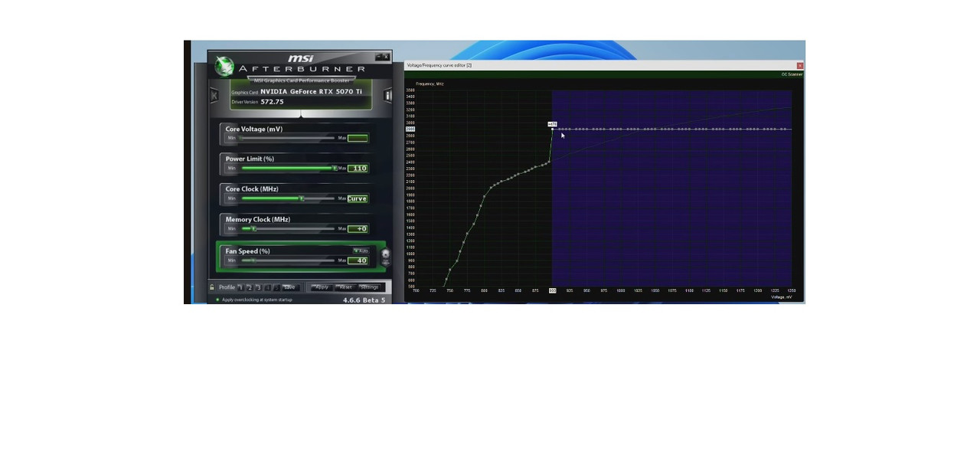This screenshot has width=980, height=449.
Task: Reset settings to defaults
Action: pos(345,287)
